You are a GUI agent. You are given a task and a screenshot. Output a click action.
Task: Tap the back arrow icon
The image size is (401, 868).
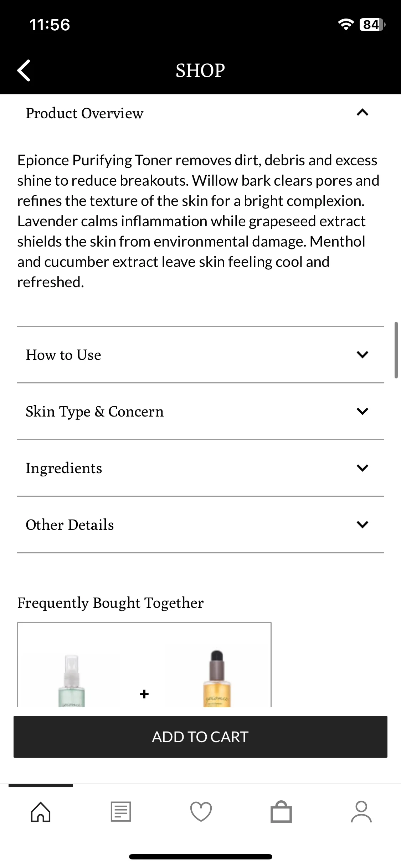(24, 70)
